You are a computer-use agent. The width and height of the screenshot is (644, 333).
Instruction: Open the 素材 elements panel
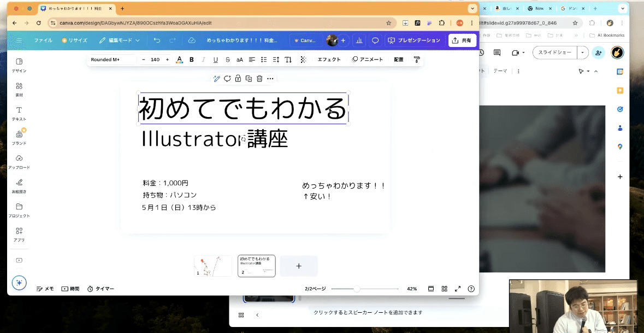click(x=19, y=89)
